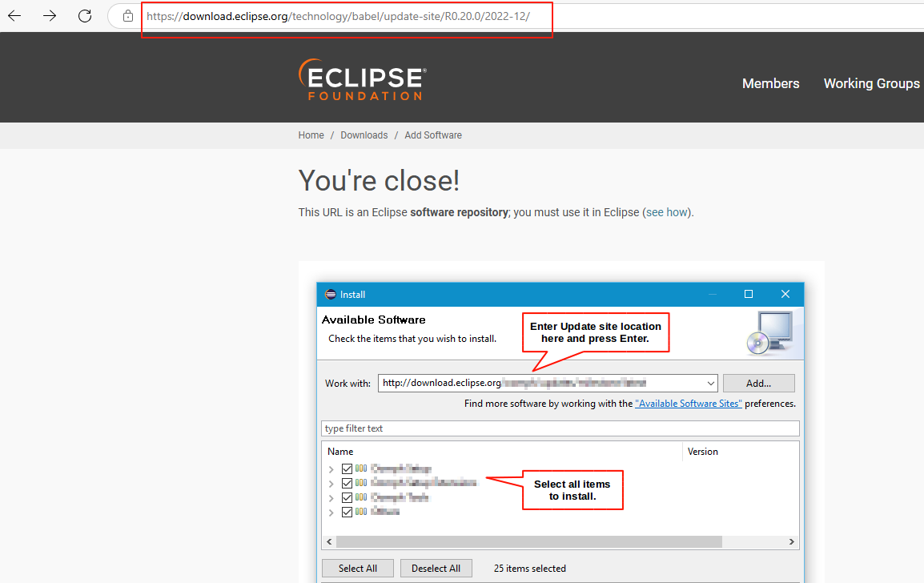Click the 'Available Software Sites' preferences link
The height and width of the screenshot is (583, 924).
(x=689, y=404)
